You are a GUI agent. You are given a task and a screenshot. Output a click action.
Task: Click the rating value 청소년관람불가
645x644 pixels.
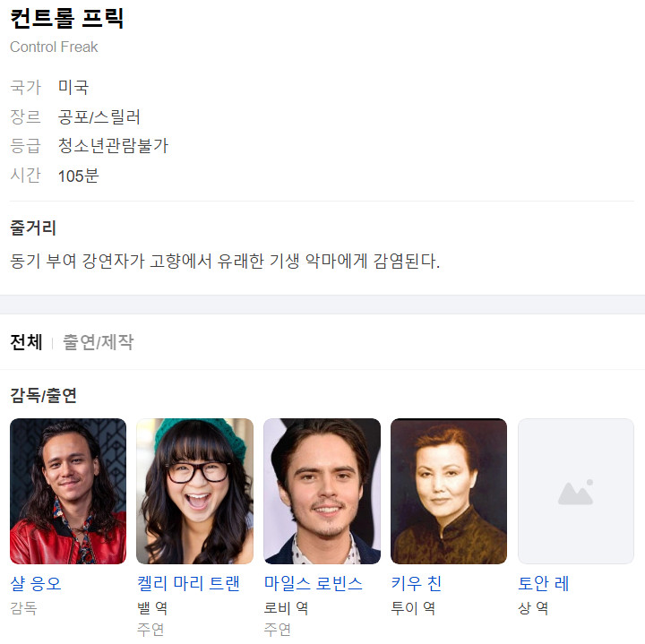[113, 146]
